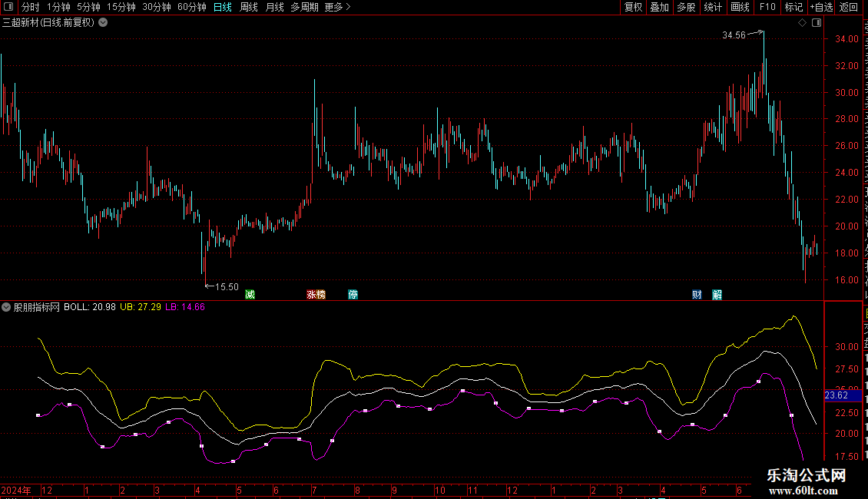Screen dimensions: 868x499
Task: Open 多股 multi-stock view
Action: [x=687, y=7]
